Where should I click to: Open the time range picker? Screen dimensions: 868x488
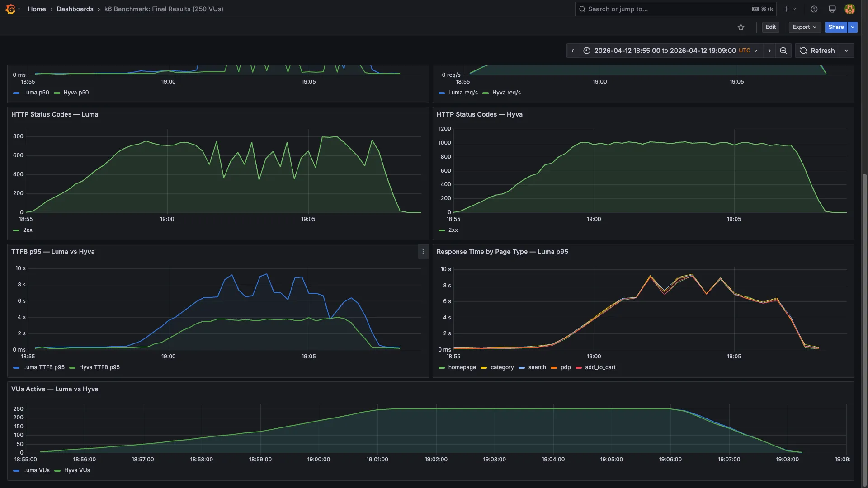tap(671, 51)
